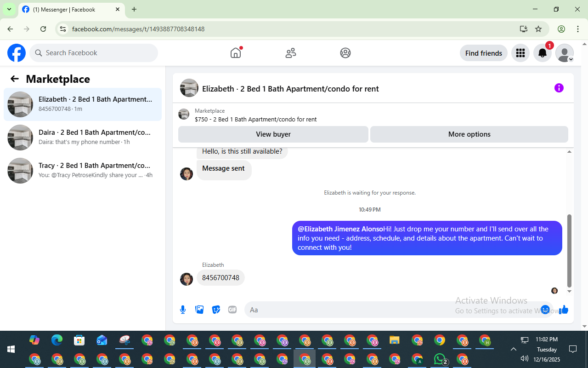Open the Windows notification center

tap(573, 349)
